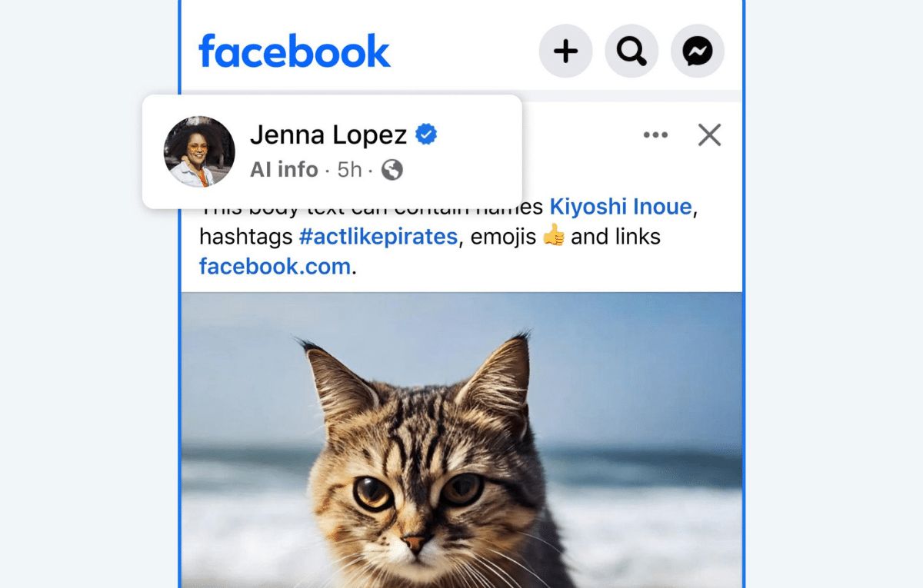Open Jenna Lopez's profile picture
The height and width of the screenshot is (588, 923).
(x=199, y=151)
